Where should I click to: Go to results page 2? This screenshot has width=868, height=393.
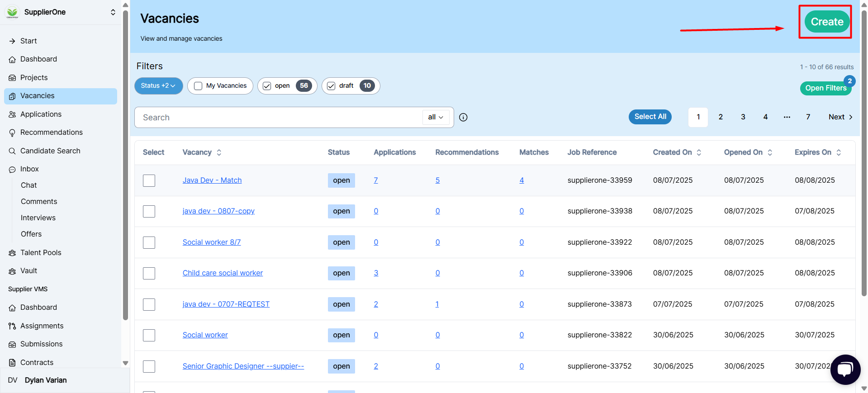click(721, 117)
